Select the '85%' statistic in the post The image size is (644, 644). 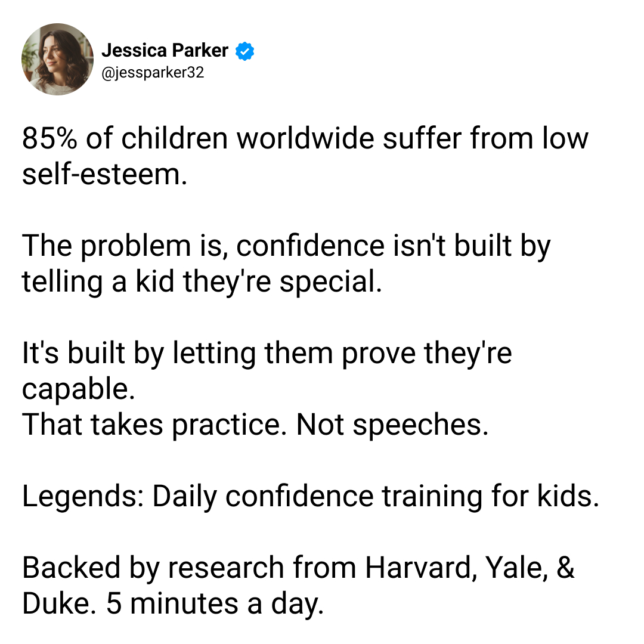tap(49, 138)
